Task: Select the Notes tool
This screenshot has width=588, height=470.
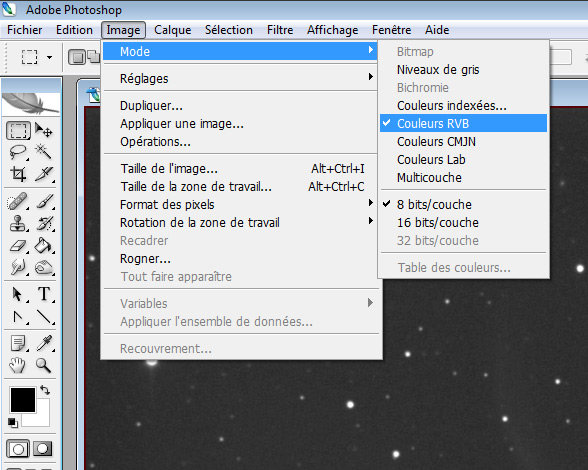Action: (18, 343)
